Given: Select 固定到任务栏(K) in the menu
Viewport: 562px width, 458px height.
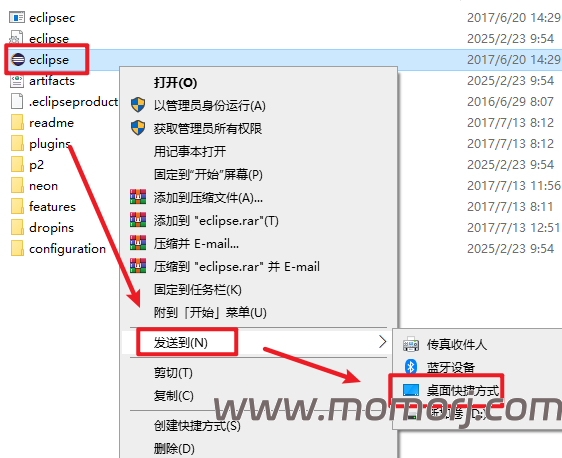Looking at the screenshot, I should [x=197, y=290].
